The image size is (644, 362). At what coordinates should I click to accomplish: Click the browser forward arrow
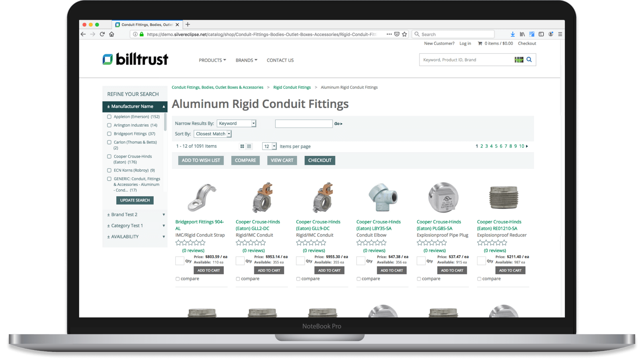tap(93, 34)
